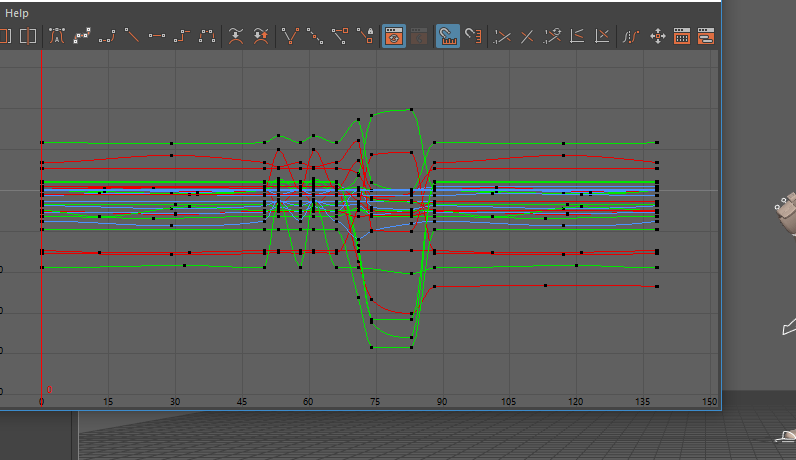Break tangents on selected keys

[290, 36]
